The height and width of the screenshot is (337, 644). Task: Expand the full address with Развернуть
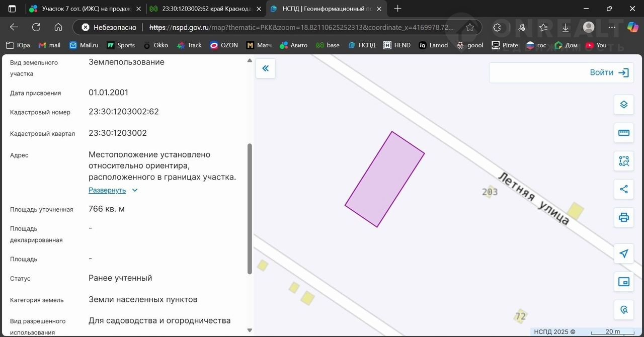pyautogui.click(x=107, y=190)
